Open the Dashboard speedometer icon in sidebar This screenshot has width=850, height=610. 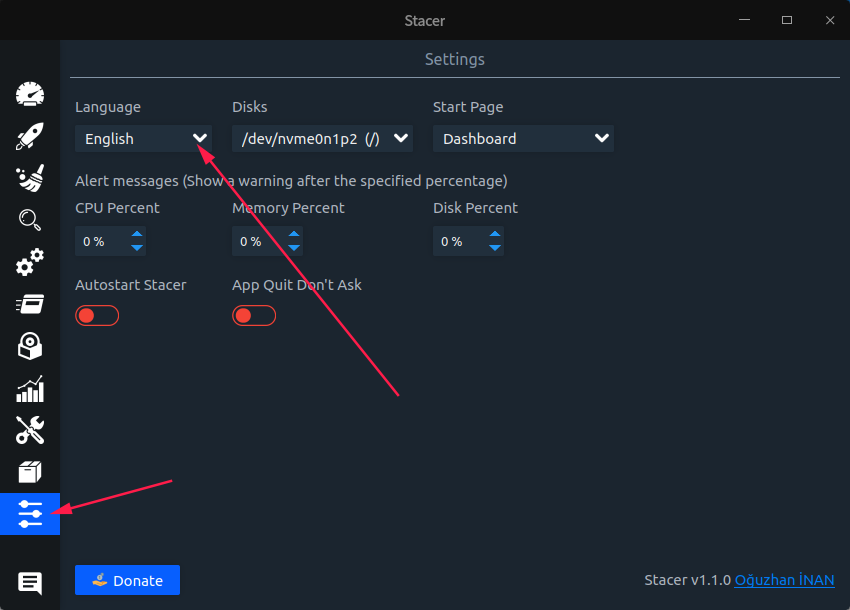[x=30, y=94]
